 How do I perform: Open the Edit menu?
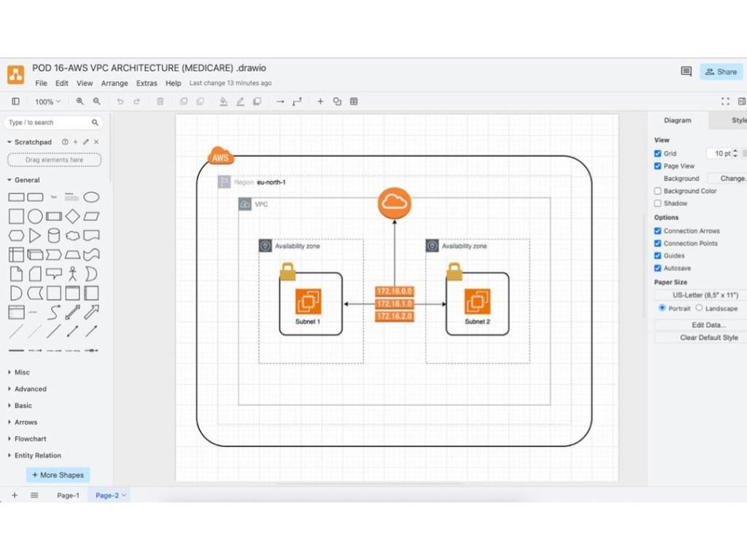tap(62, 83)
